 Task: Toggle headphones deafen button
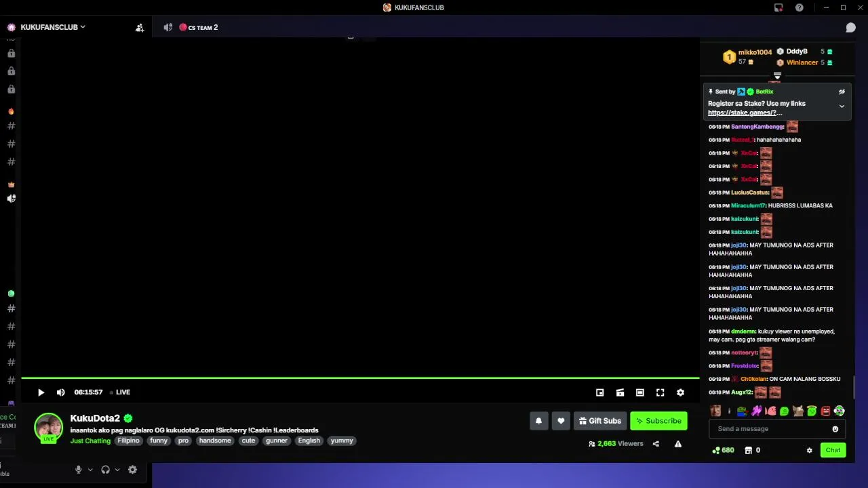point(105,470)
